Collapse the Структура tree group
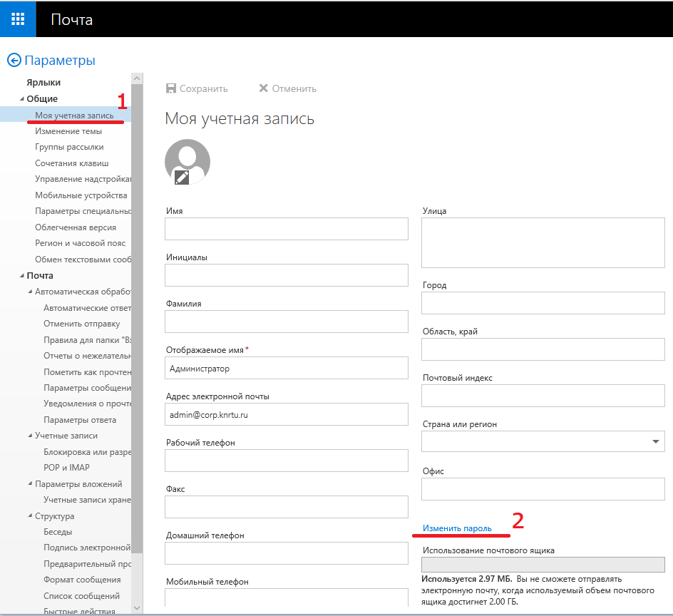 pyautogui.click(x=30, y=516)
